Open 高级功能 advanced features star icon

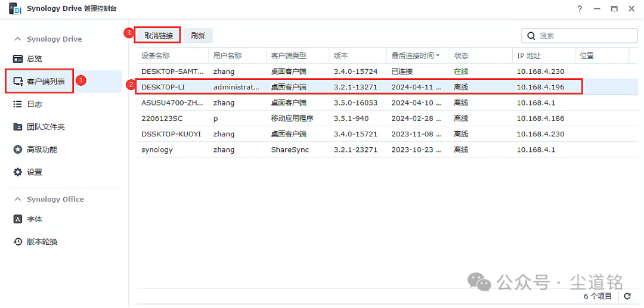[x=18, y=150]
